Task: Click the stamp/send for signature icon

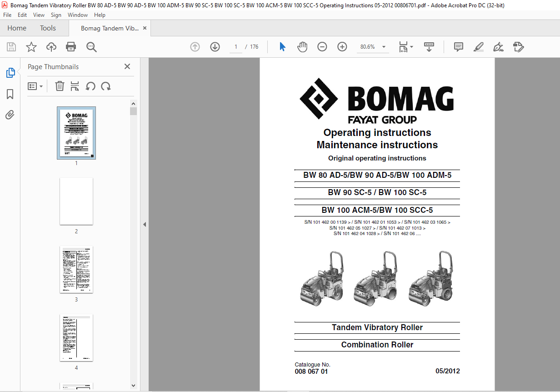Action: pos(519,47)
